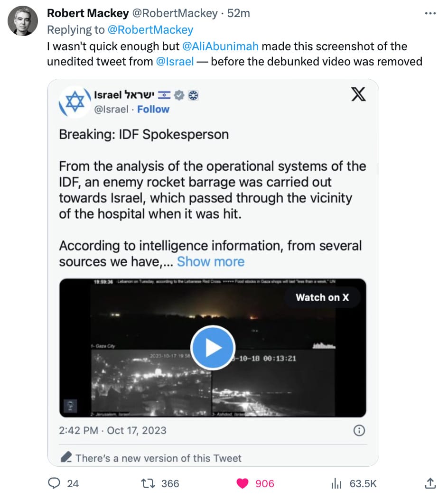The image size is (448, 499).
Task: Click Robert Mackey's profile avatar
Action: coord(23,21)
